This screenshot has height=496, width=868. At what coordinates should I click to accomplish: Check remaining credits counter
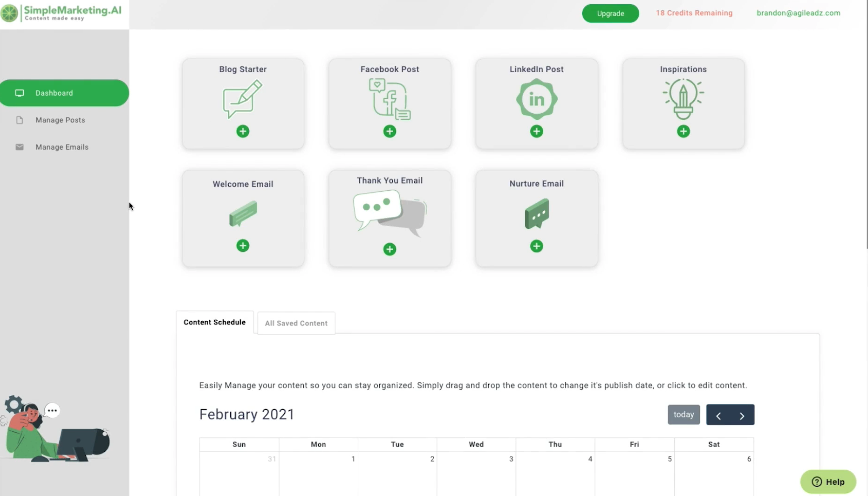point(694,13)
